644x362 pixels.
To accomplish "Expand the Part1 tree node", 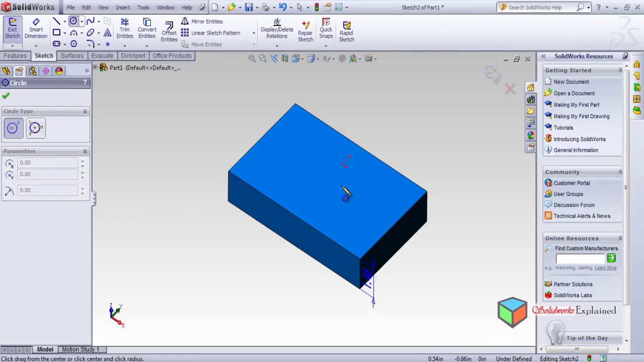I will [x=96, y=67].
